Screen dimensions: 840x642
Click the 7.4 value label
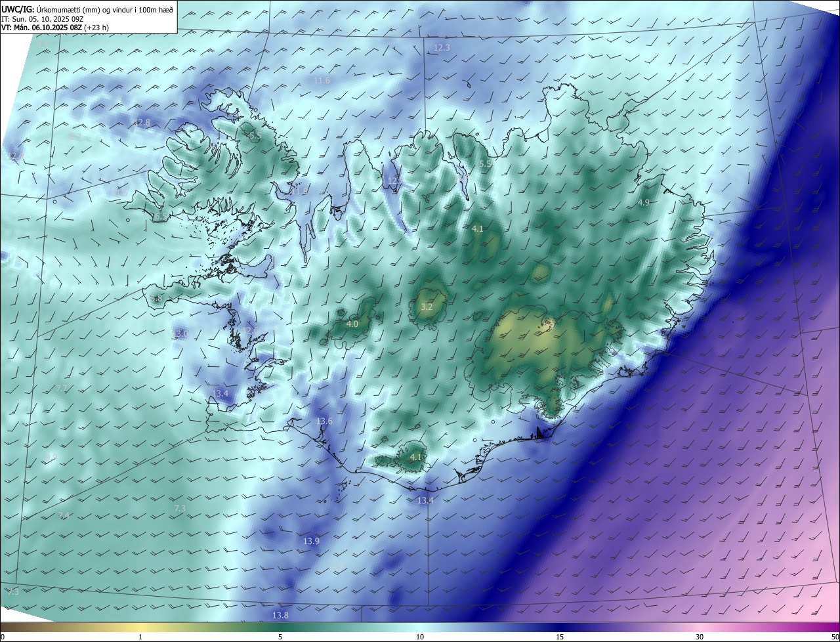64,516
